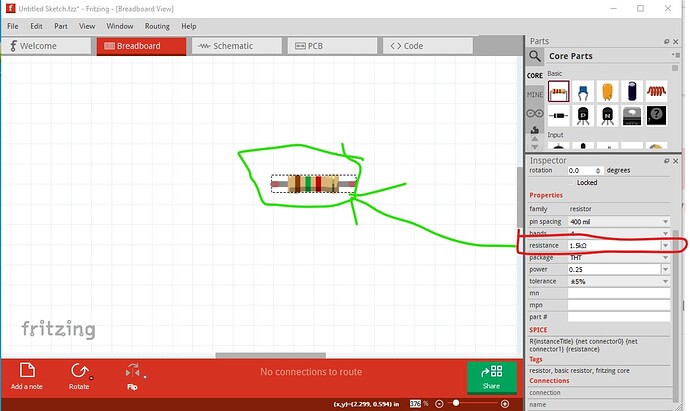The height and width of the screenshot is (411, 690).
Task: Select the dark electrolytic capacitor part
Action: pyautogui.click(x=631, y=91)
